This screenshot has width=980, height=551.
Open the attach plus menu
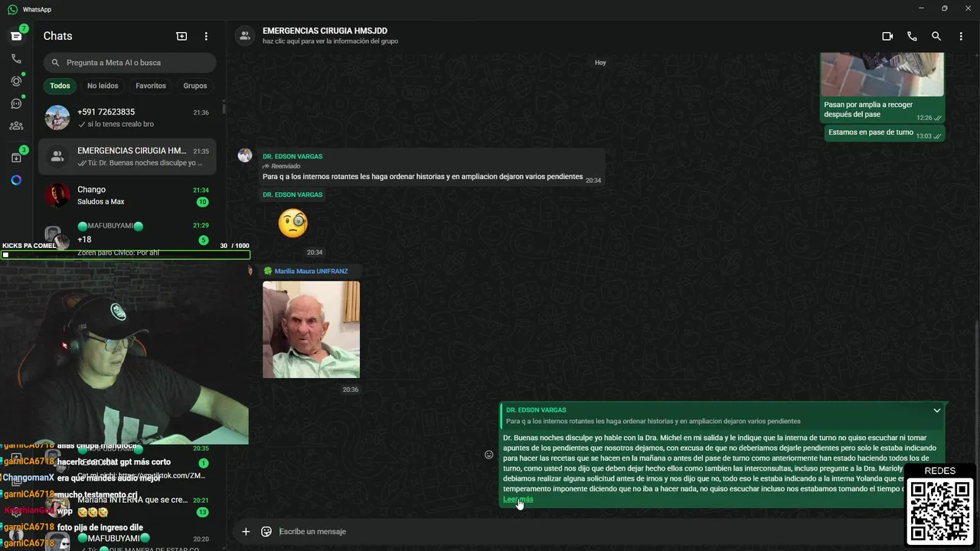pyautogui.click(x=246, y=531)
